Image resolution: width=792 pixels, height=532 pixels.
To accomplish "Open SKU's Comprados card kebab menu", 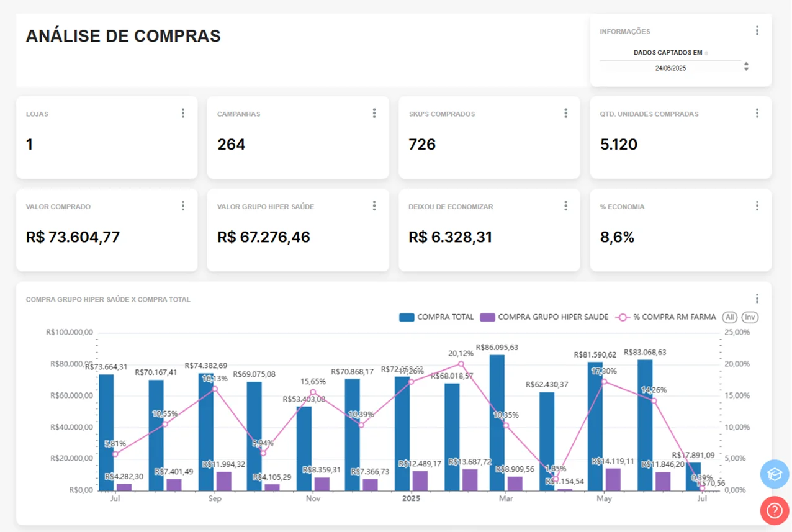I will 565,113.
